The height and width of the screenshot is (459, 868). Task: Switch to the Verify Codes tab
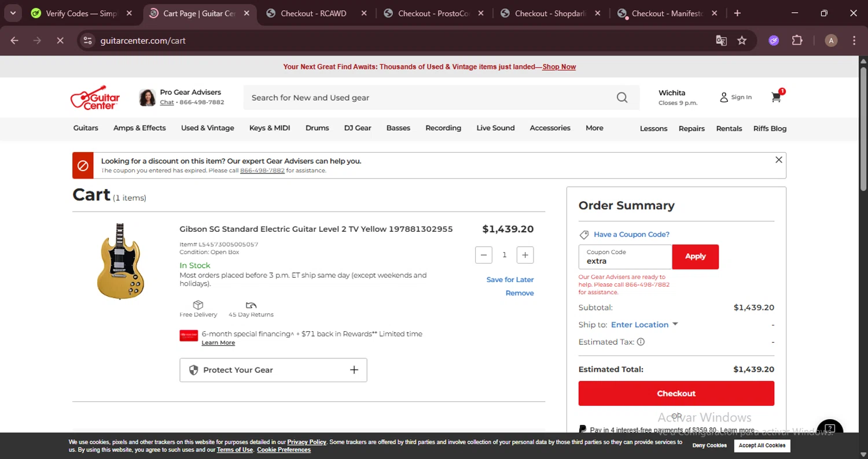tap(83, 13)
